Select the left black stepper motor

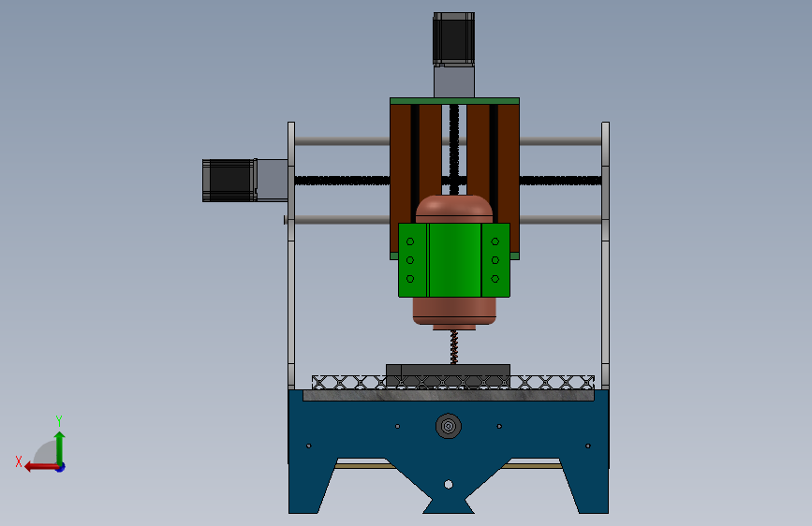click(x=229, y=181)
